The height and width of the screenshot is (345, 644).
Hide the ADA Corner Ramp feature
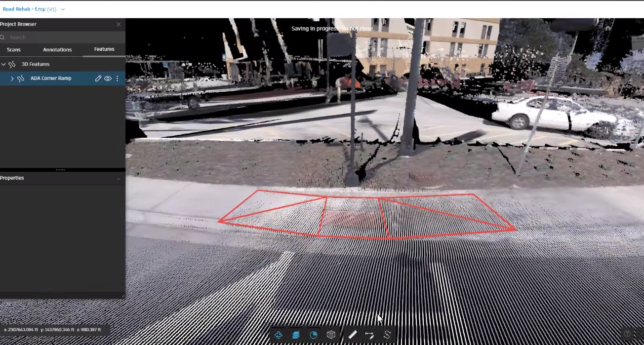coord(108,78)
